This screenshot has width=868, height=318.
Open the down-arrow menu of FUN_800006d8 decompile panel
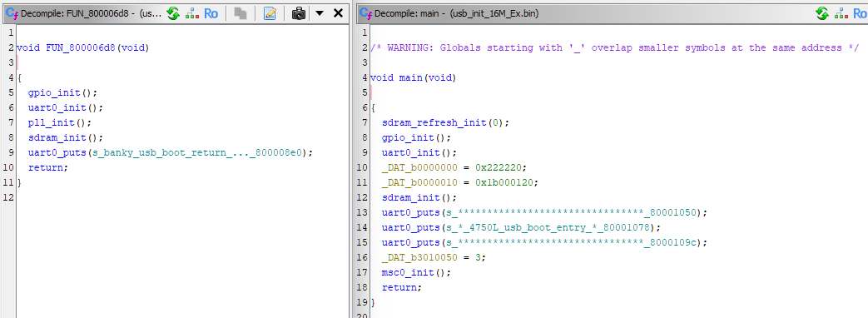(x=320, y=13)
